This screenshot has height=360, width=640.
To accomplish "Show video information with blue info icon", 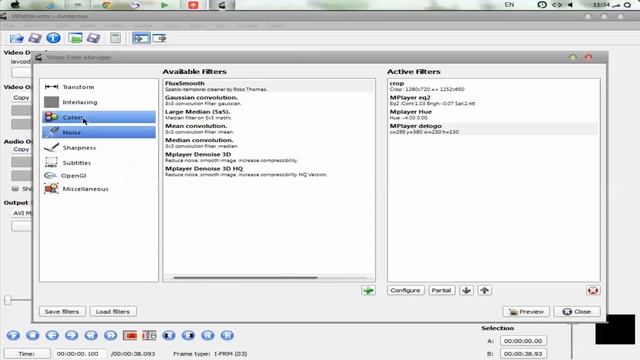I will 53,38.
